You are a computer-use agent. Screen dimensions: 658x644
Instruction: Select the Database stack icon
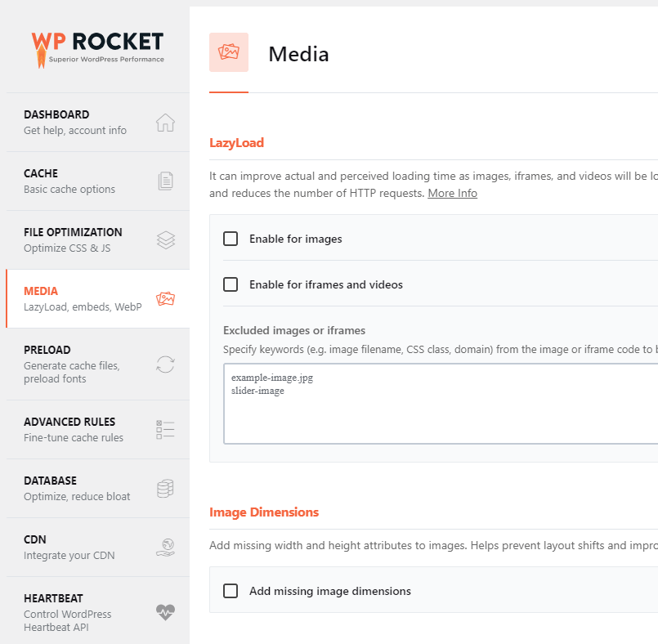pos(166,488)
